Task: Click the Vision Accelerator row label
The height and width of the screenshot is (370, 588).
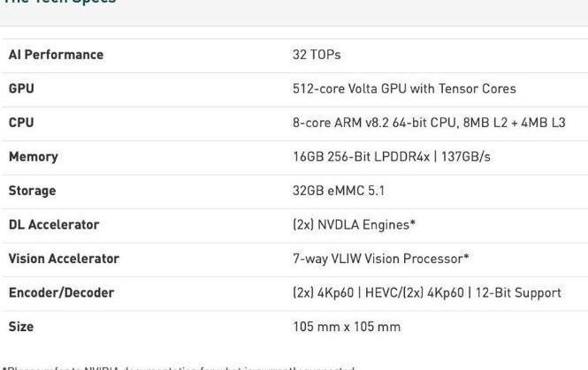Action: 64,259
